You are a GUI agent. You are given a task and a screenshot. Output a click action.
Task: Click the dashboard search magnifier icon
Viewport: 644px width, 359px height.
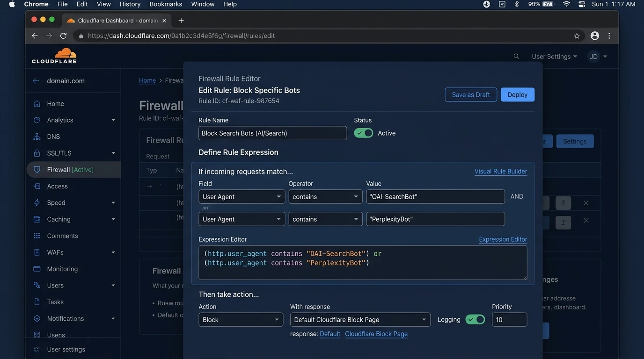(516, 57)
